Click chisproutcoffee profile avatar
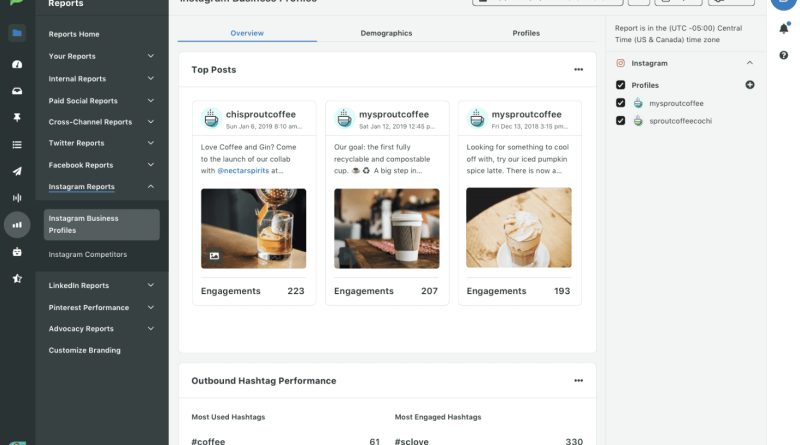Screen dimensions: 800x445 tap(211, 118)
